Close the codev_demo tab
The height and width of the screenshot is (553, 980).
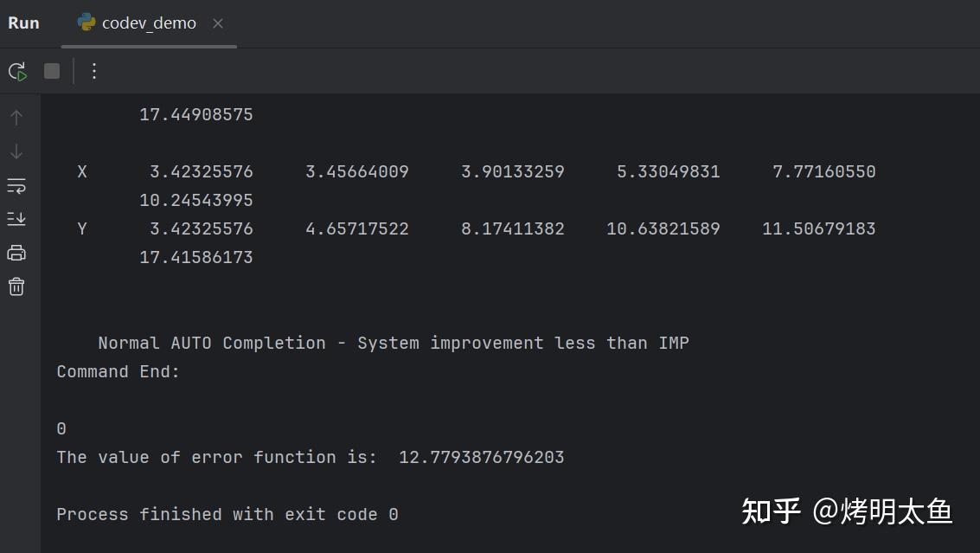coord(218,23)
